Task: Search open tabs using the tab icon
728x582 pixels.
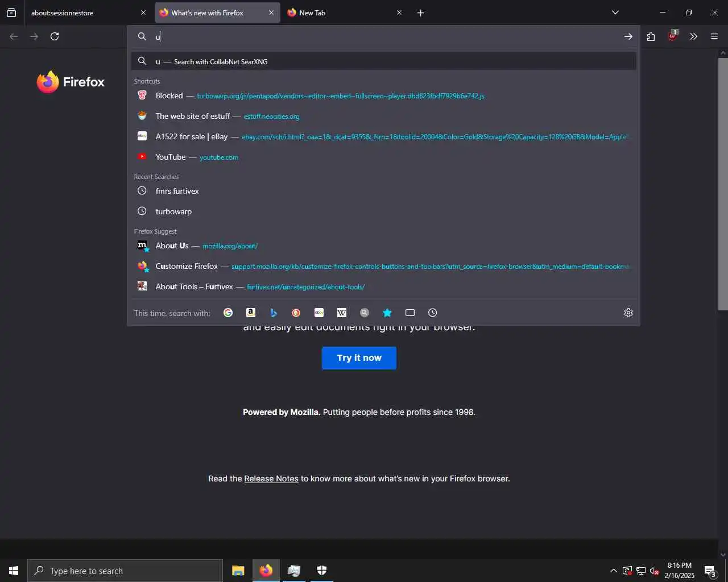Action: coord(410,313)
